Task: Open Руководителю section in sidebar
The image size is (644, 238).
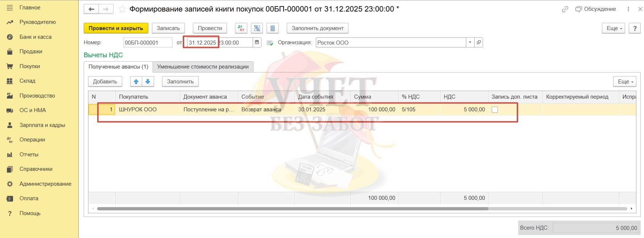Action: (x=38, y=22)
